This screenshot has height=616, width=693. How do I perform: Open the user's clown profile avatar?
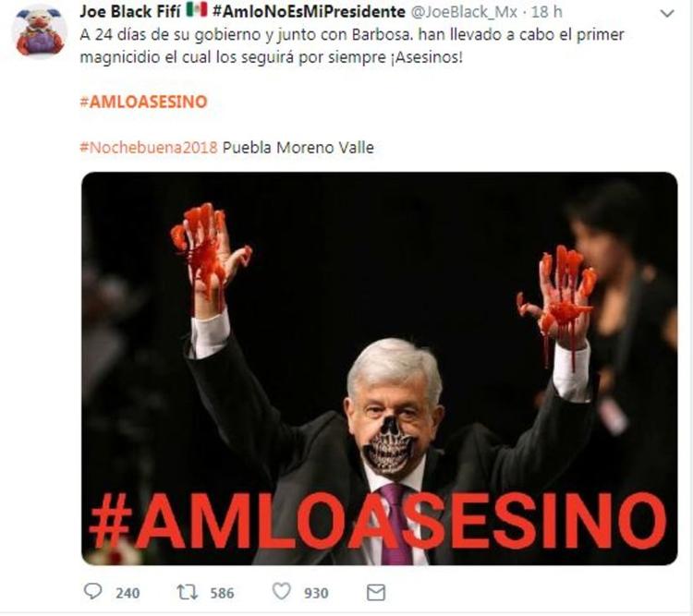(40, 31)
